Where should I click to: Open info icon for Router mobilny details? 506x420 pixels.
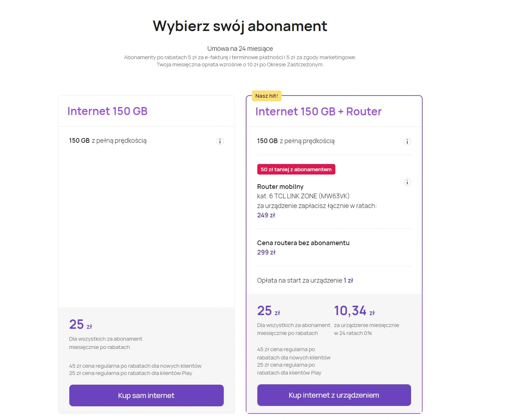(x=407, y=182)
